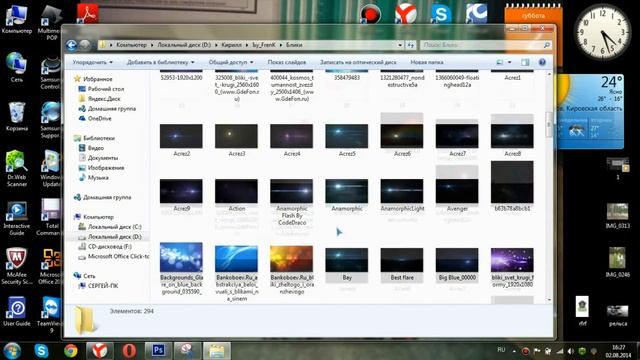The width and height of the screenshot is (640, 360).
Task: Open the Добавить в библиотеку dropdown
Action: (x=160, y=62)
